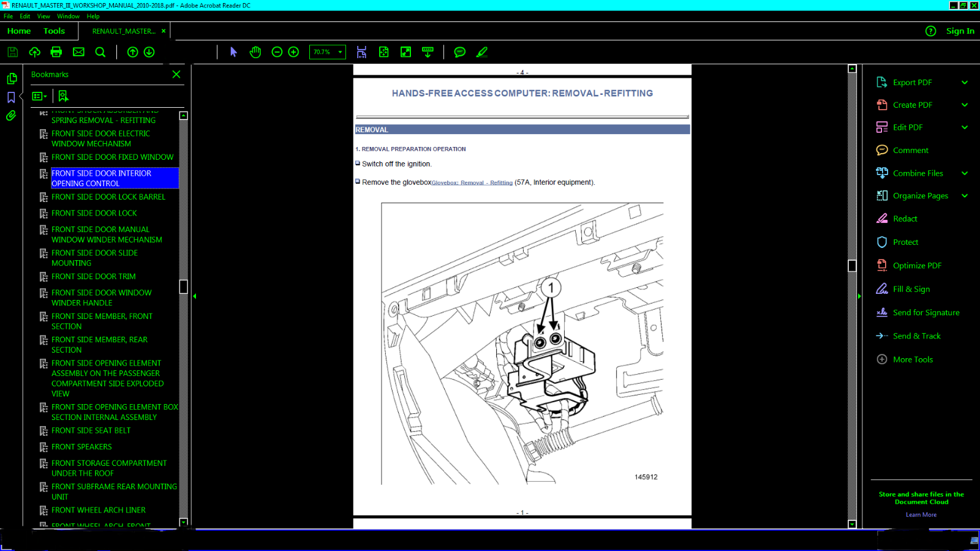Add a sticky note comment icon
980x551 pixels.
[459, 52]
